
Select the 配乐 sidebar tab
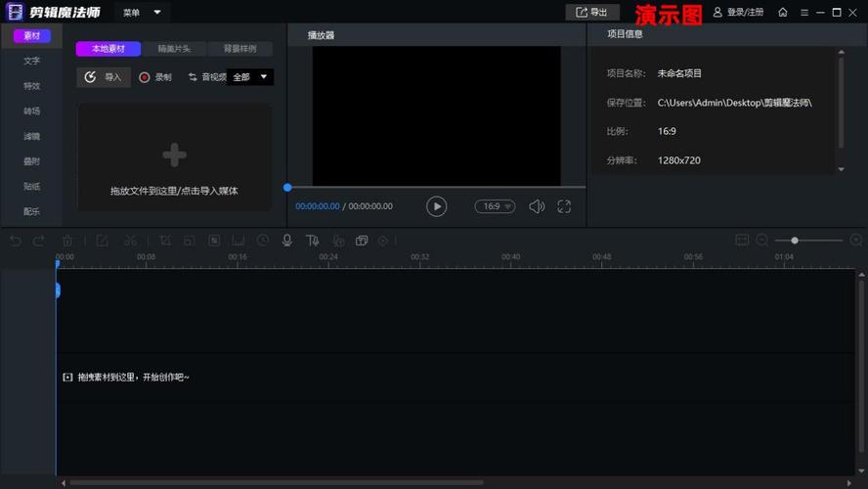pos(32,211)
